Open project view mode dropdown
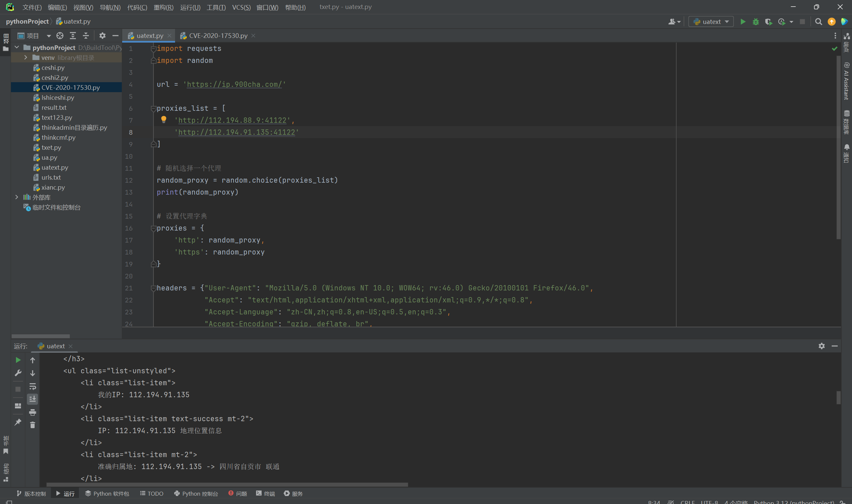 click(x=49, y=36)
